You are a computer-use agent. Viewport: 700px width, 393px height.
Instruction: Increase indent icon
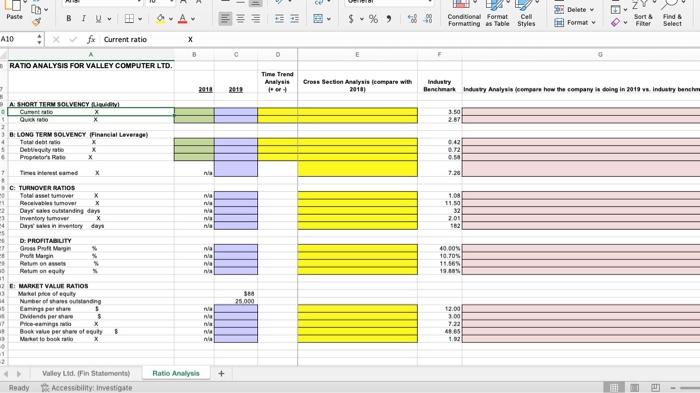(294, 19)
